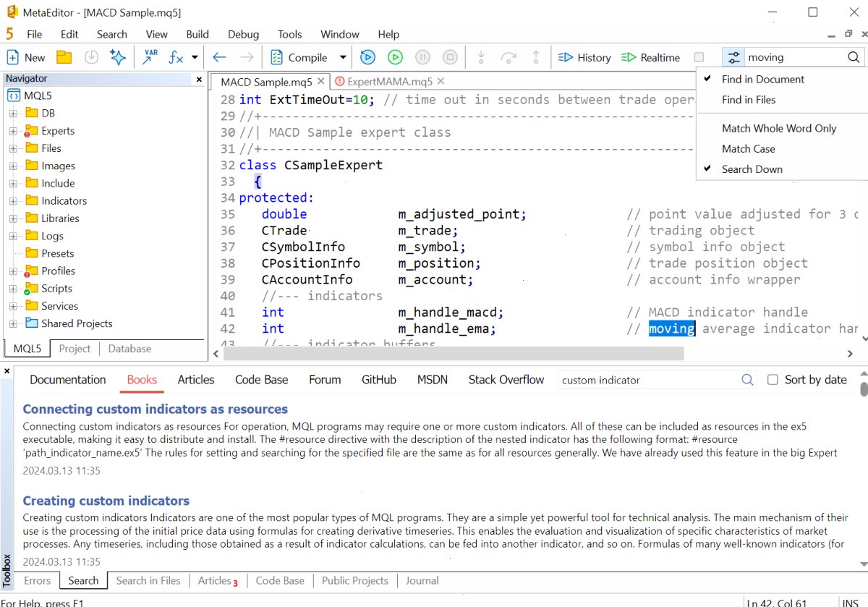Viewport: 868px width, 607px height.
Task: Start debugging with the blue play icon
Action: click(x=367, y=58)
